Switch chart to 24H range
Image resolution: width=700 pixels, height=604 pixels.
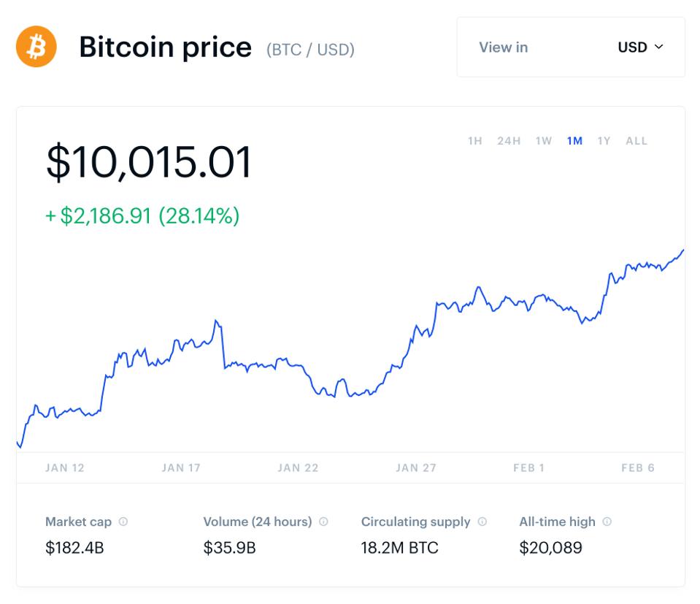(509, 141)
